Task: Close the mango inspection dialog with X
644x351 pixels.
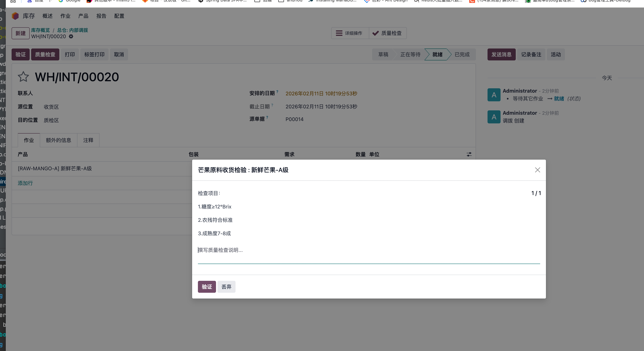Action: (x=537, y=170)
